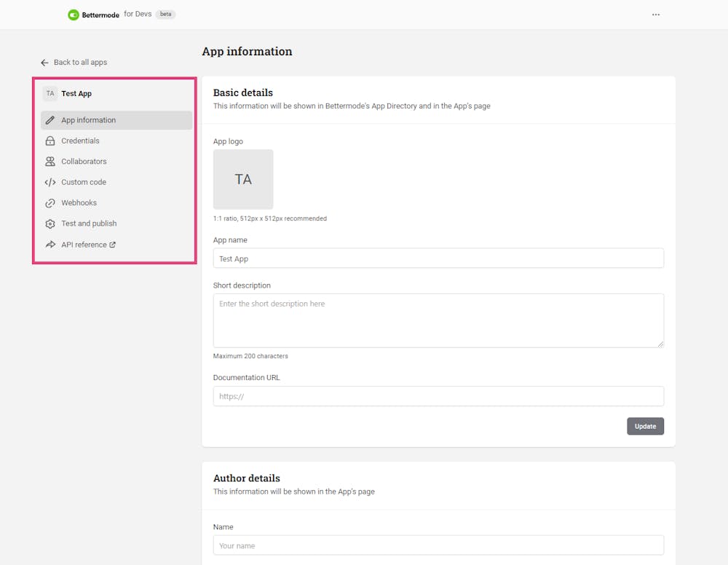Click the gear icon beside Test and publish
This screenshot has height=565, width=728.
click(x=50, y=224)
